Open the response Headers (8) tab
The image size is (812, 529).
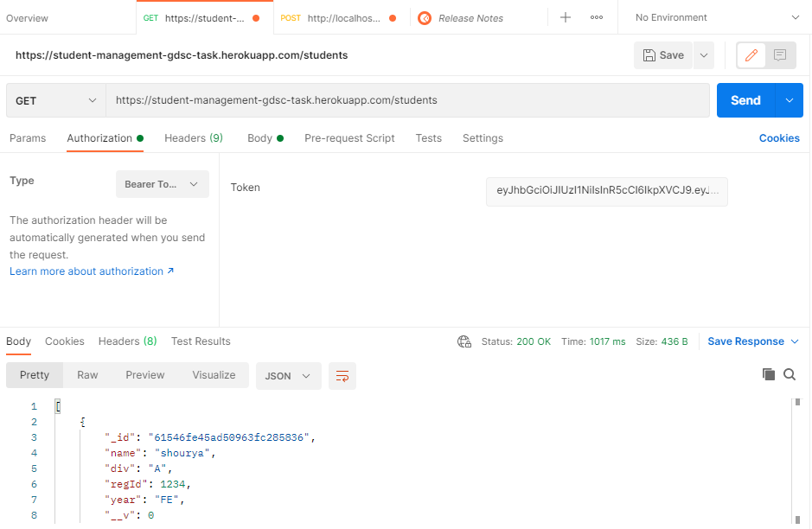click(127, 341)
